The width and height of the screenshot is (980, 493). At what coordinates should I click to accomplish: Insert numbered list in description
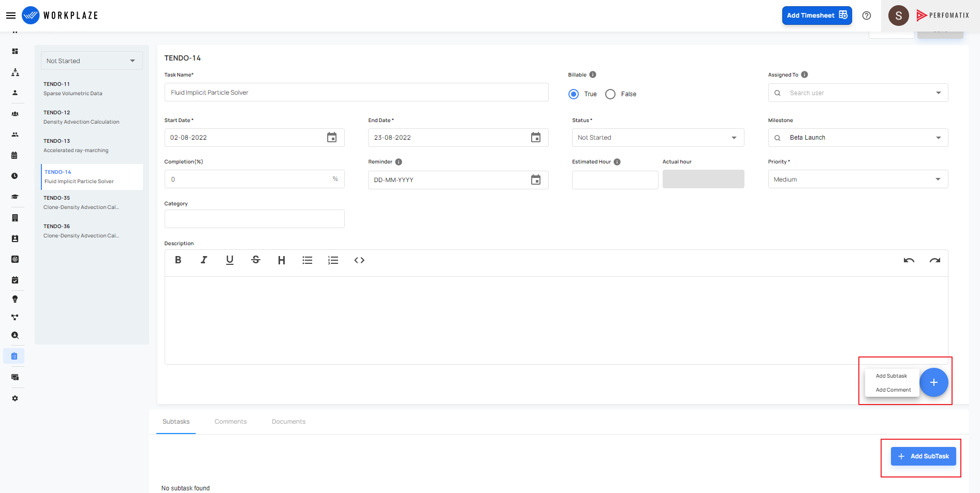click(x=333, y=260)
